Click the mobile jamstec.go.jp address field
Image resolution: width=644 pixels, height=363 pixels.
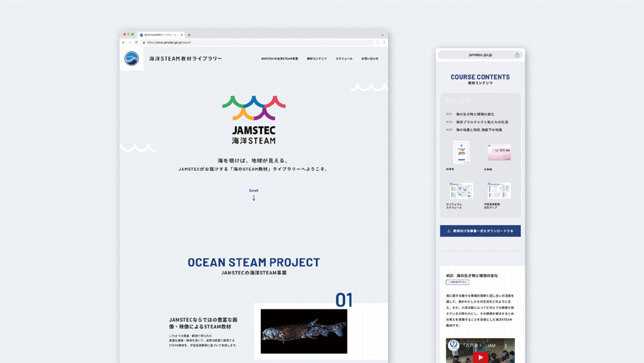pos(480,55)
